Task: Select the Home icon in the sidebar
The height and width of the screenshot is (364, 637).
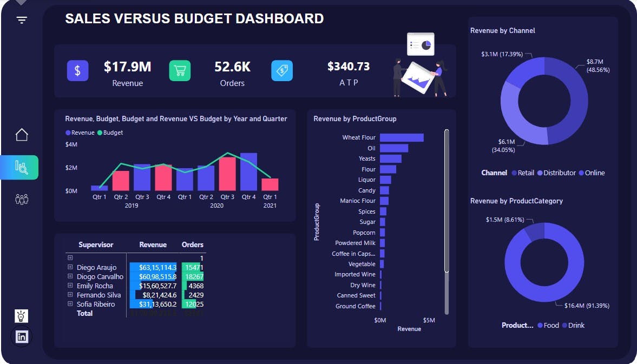Action: click(x=21, y=134)
